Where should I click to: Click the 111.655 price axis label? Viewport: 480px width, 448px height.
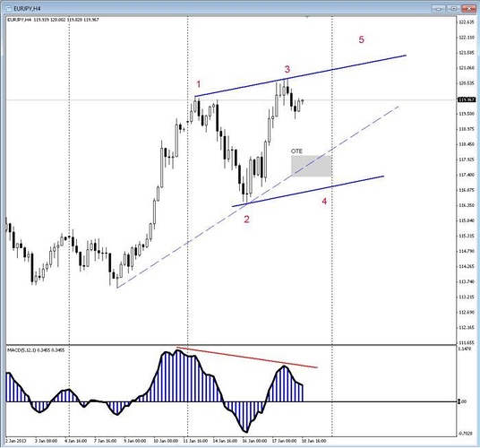[467, 342]
